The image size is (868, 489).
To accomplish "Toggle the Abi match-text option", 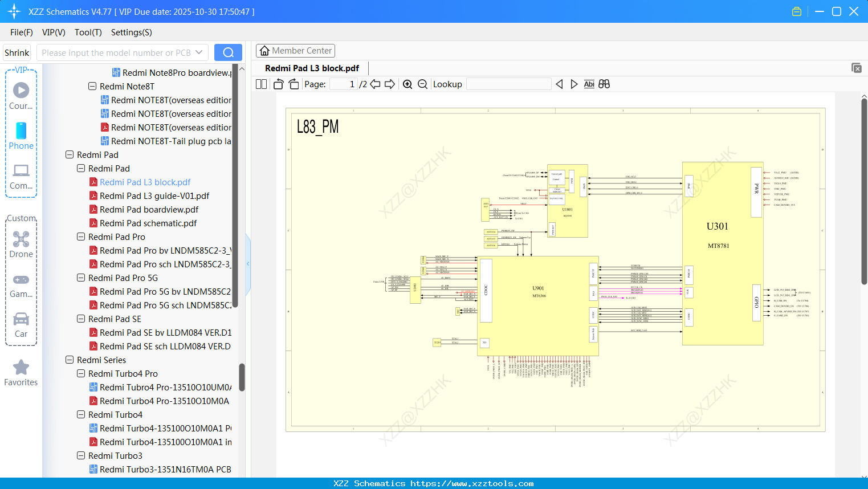I will pos(589,84).
